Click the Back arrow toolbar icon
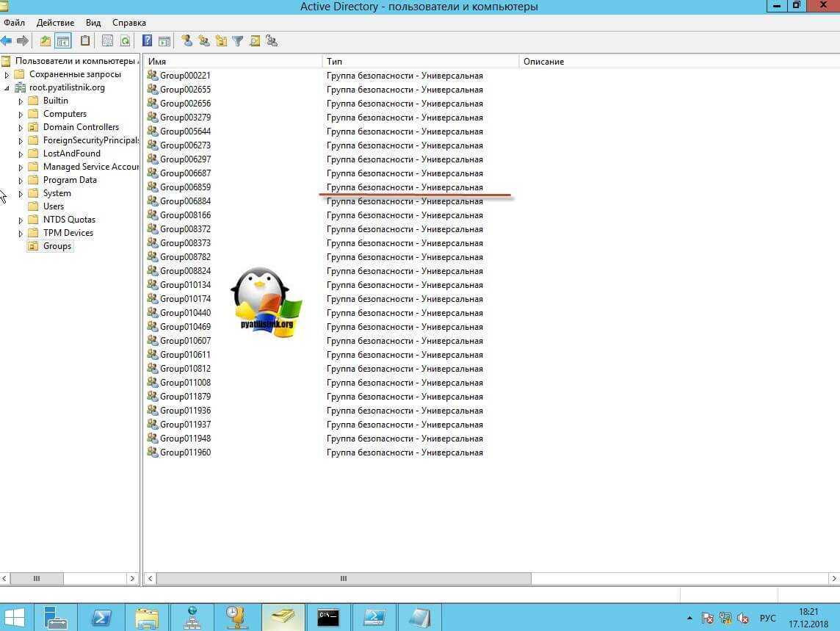 [x=7, y=41]
